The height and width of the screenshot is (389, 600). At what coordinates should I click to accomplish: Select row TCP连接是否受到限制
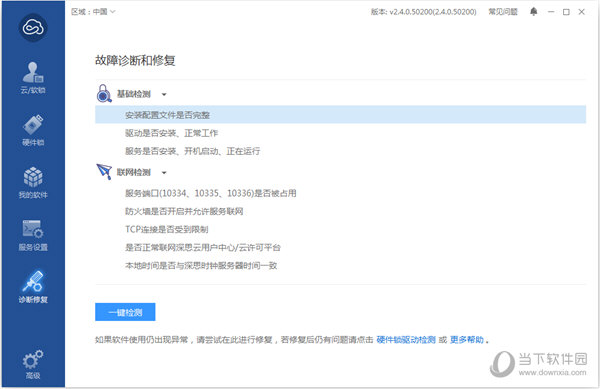click(341, 229)
